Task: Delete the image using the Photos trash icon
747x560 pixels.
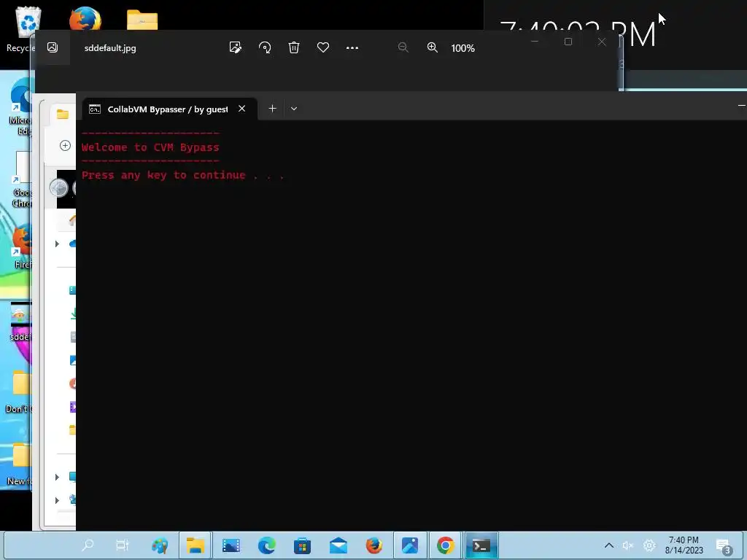Action: click(x=294, y=47)
